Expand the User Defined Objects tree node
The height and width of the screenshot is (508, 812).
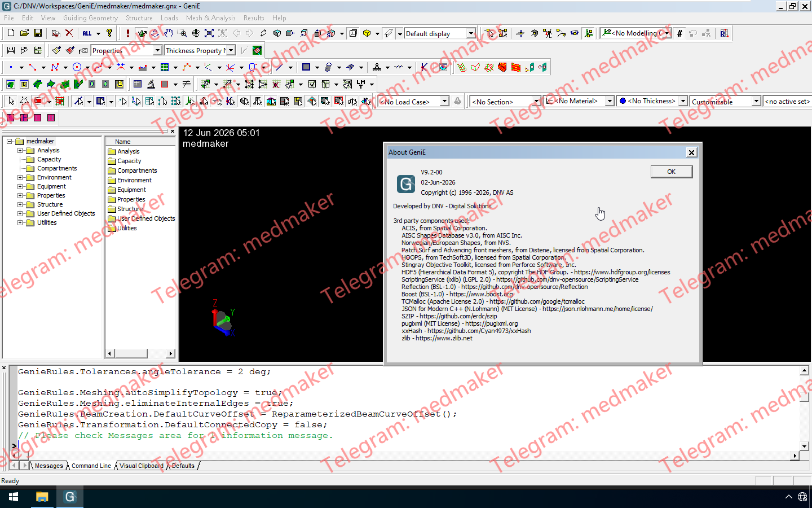pyautogui.click(x=20, y=213)
